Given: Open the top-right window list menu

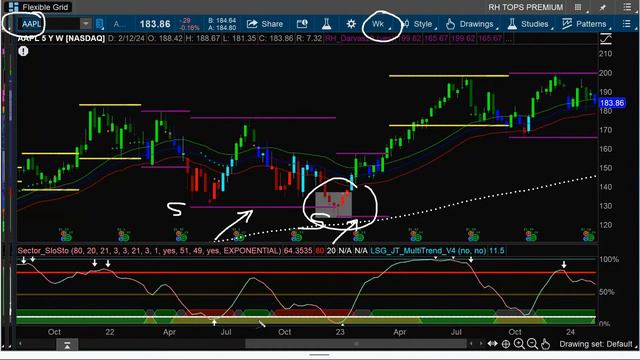Looking at the screenshot, I should (627, 7).
